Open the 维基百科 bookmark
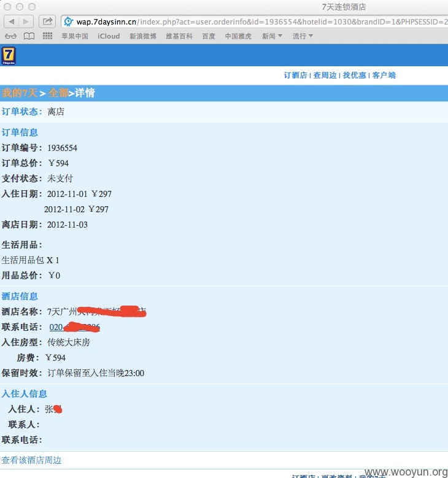The height and width of the screenshot is (478, 448). [x=179, y=36]
